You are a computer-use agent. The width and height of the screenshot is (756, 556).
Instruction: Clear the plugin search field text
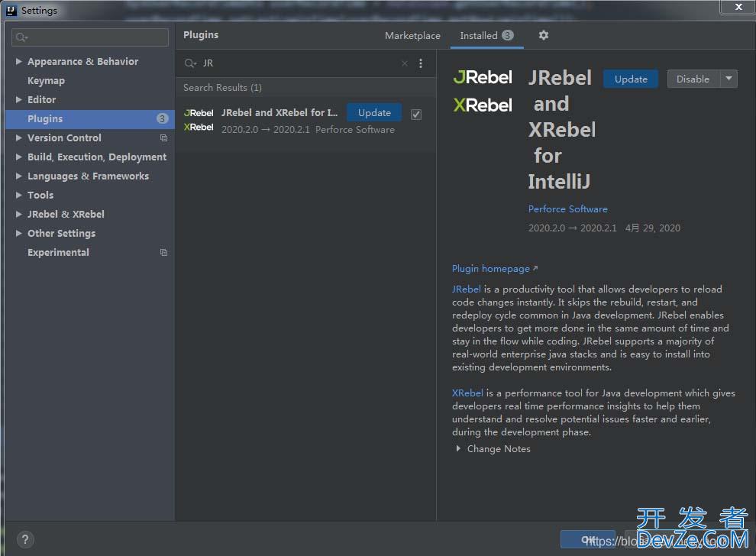(x=405, y=64)
